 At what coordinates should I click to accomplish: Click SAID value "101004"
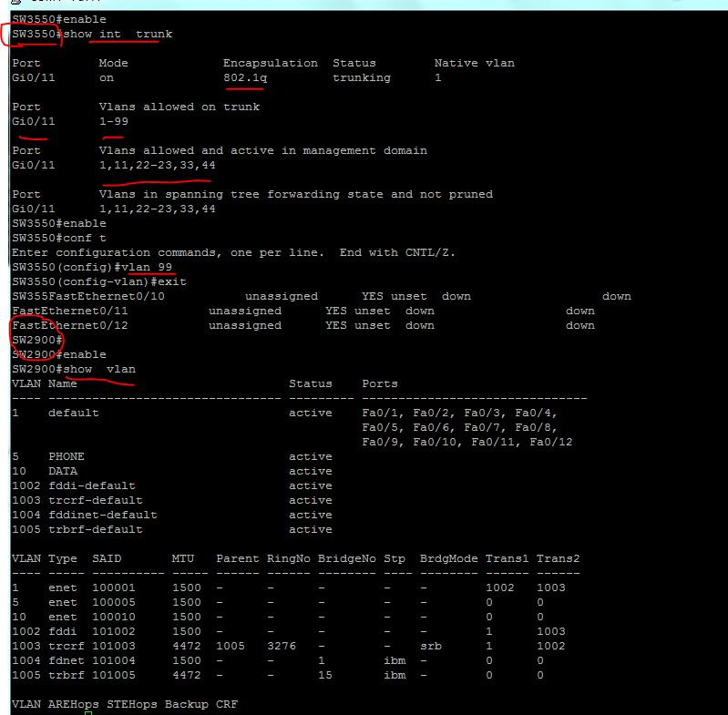click(x=114, y=660)
